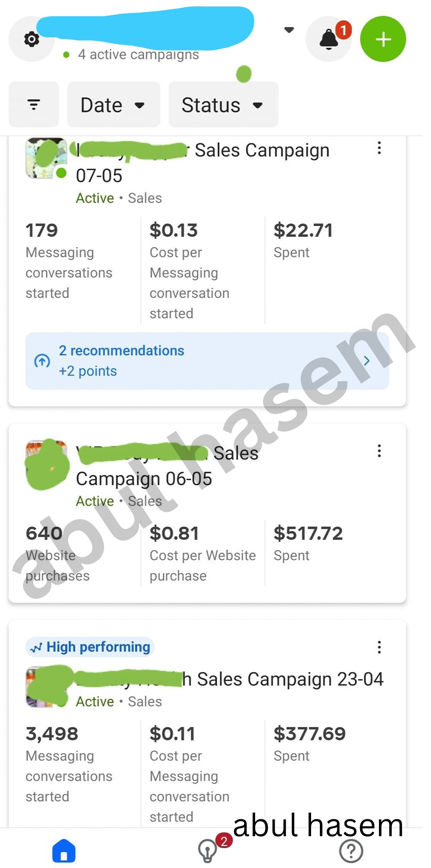Expand the Status dropdown filter

coord(223,105)
